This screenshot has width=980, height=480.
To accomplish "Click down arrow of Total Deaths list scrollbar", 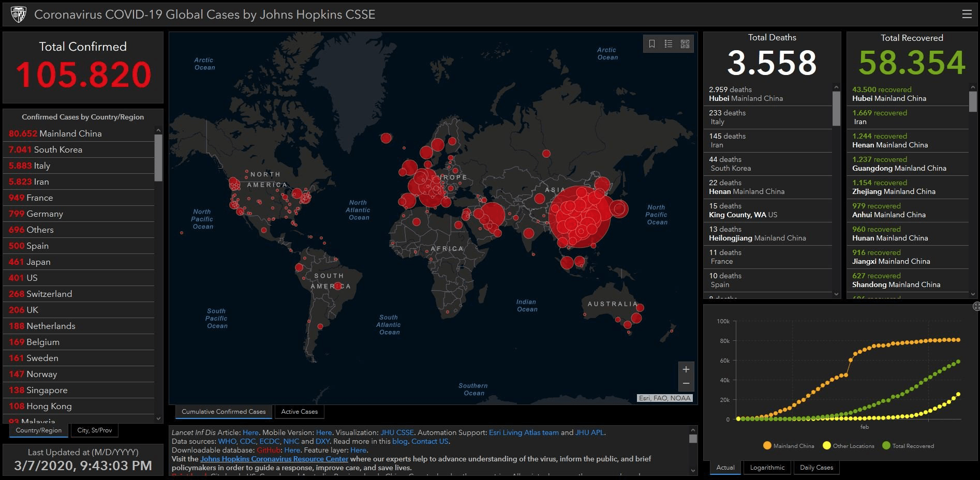I will click(836, 294).
